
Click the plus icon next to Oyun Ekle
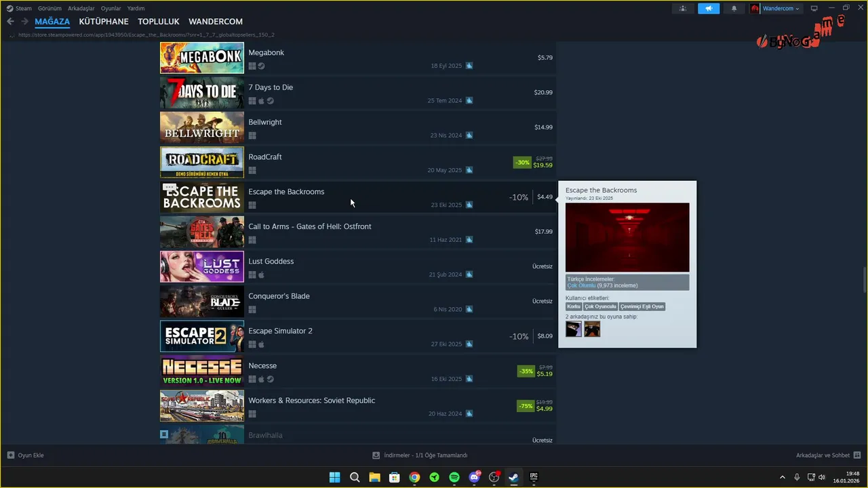11,455
